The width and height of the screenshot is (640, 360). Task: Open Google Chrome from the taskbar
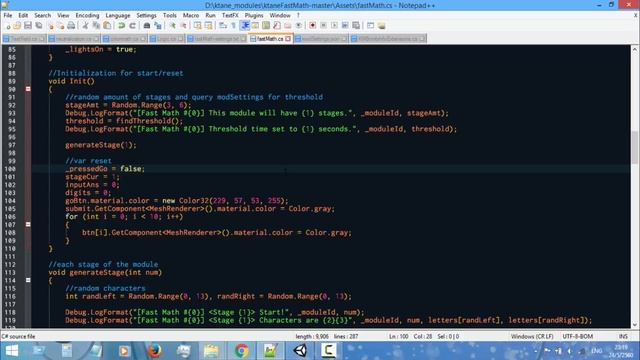tap(241, 351)
